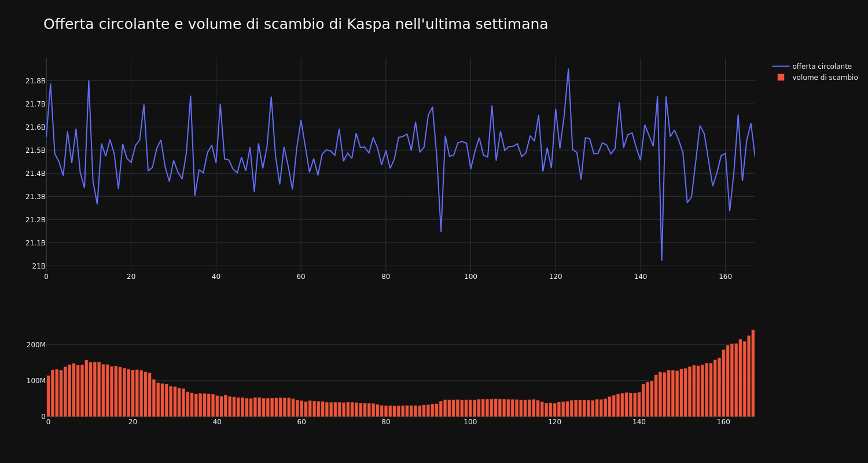Click the 21.4B y-axis label
Screen dimensions: 868x463
(35, 174)
